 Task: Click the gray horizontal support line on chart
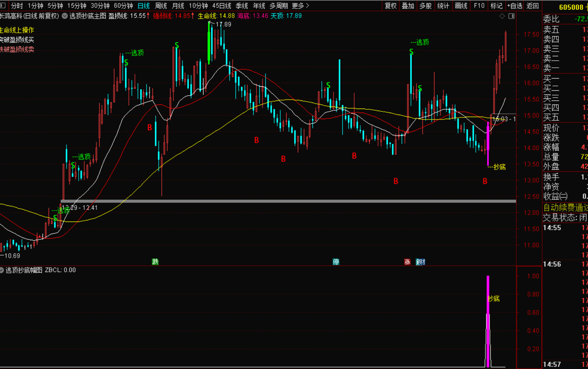coord(284,201)
